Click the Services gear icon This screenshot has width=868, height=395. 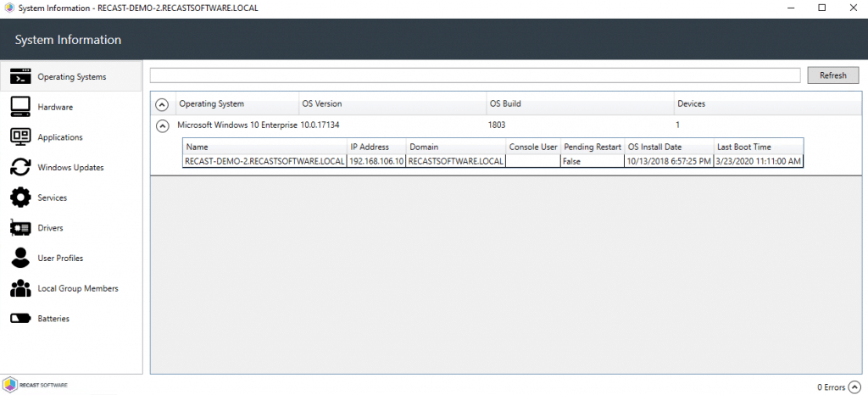[20, 197]
